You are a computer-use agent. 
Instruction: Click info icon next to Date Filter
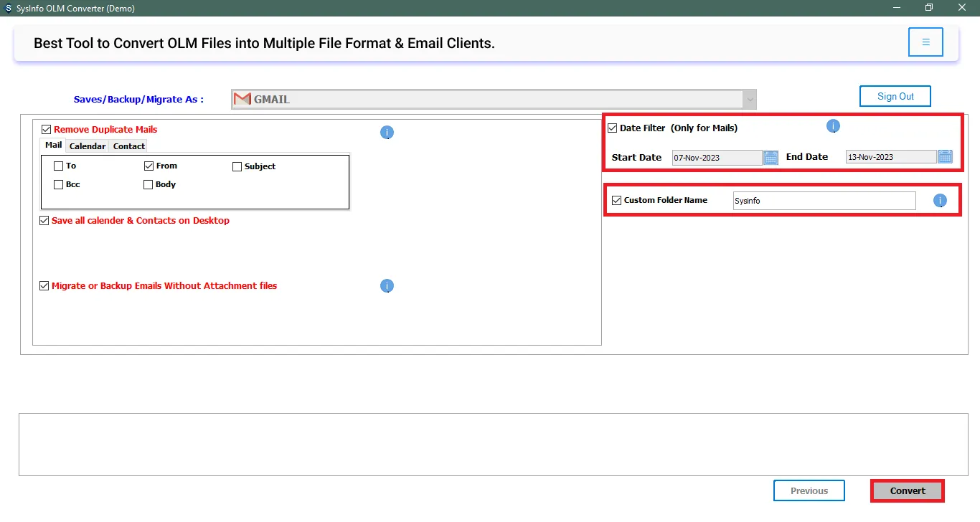tap(833, 126)
